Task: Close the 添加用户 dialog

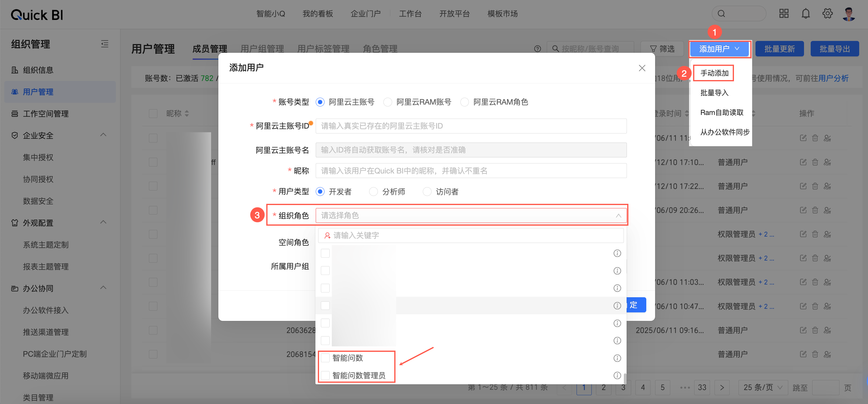Action: pyautogui.click(x=642, y=68)
